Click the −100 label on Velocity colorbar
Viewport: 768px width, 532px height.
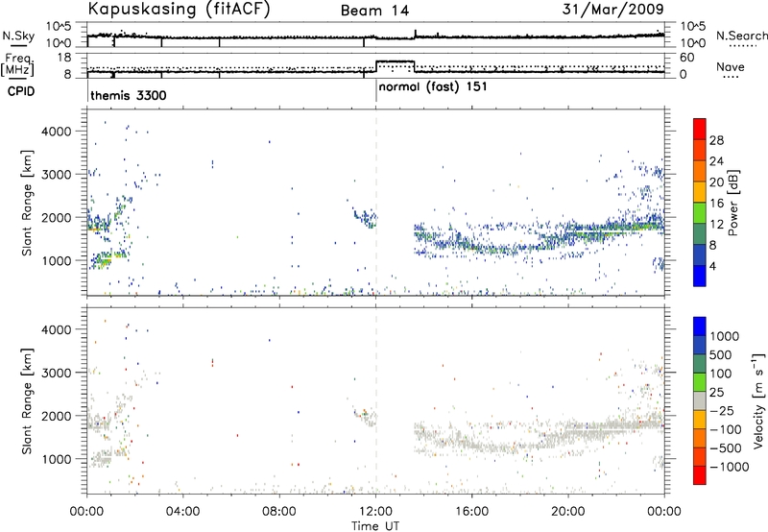[726, 429]
